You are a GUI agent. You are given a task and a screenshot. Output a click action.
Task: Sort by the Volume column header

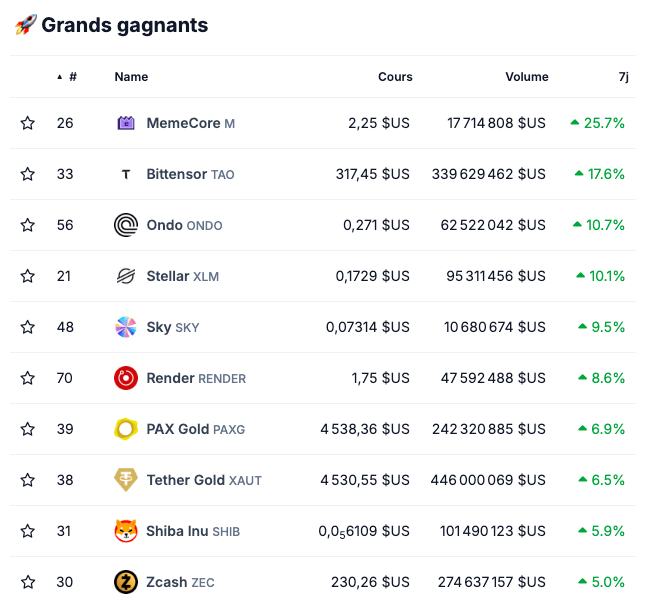(x=526, y=77)
